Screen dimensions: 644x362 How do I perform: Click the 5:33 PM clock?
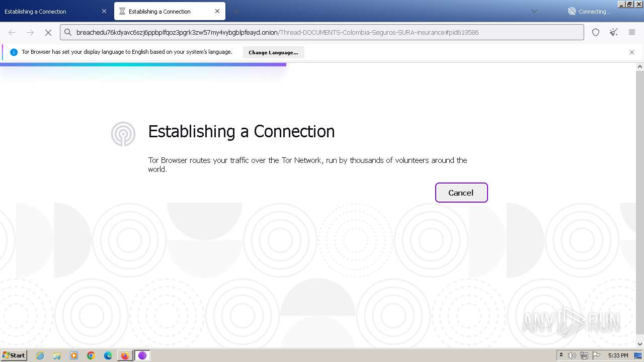(618, 355)
